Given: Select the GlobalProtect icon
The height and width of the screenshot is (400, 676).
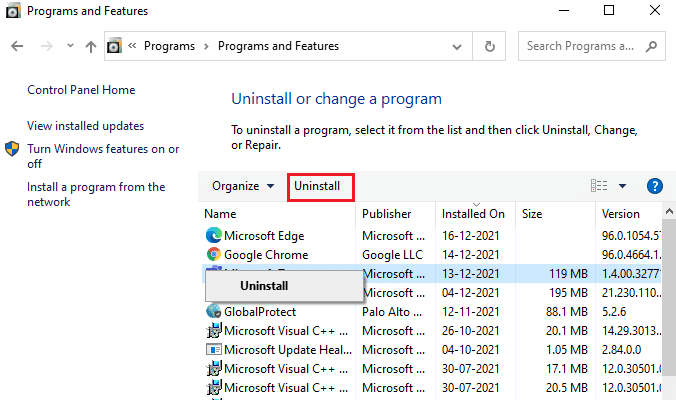Looking at the screenshot, I should click(213, 311).
